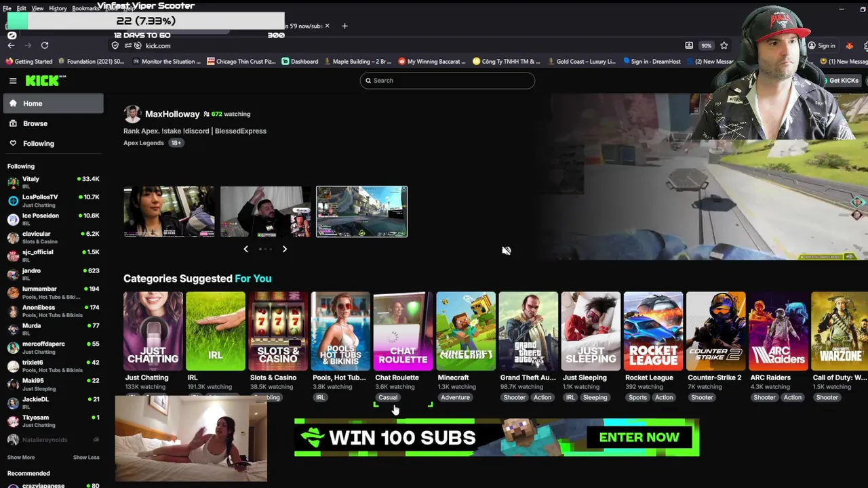868x488 pixels.
Task: Open the MetaMask fox extension icon
Action: (849, 45)
